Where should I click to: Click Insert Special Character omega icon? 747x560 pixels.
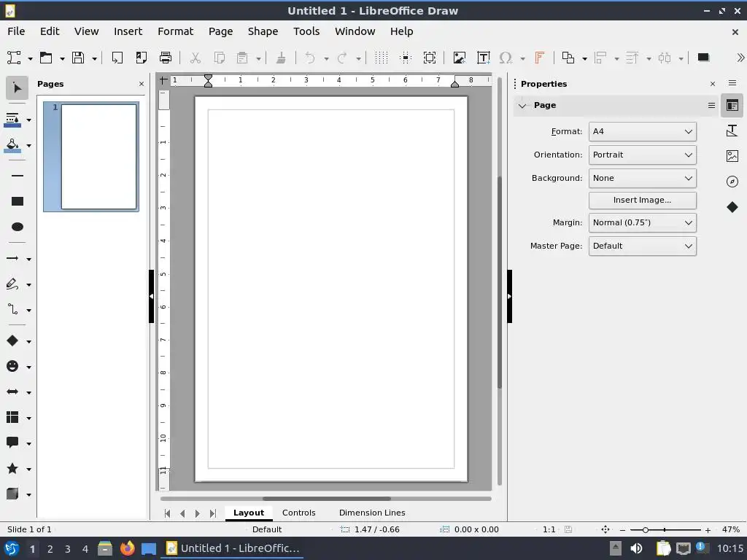pyautogui.click(x=506, y=58)
